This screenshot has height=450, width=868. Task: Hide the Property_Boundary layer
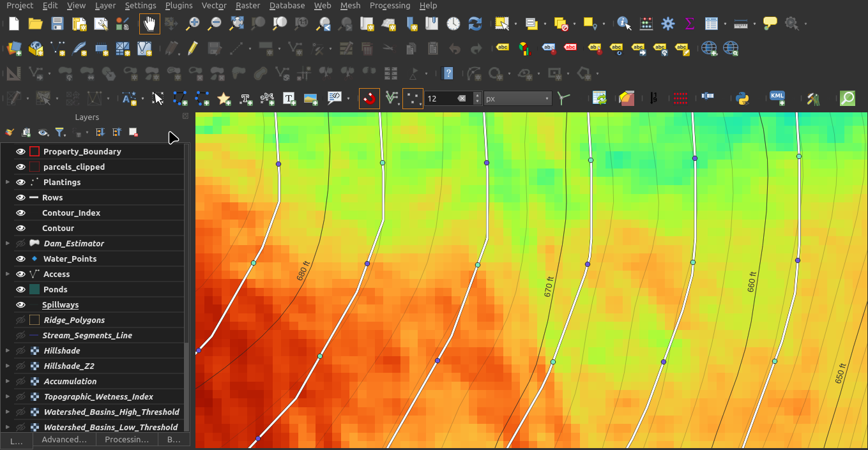coord(20,152)
